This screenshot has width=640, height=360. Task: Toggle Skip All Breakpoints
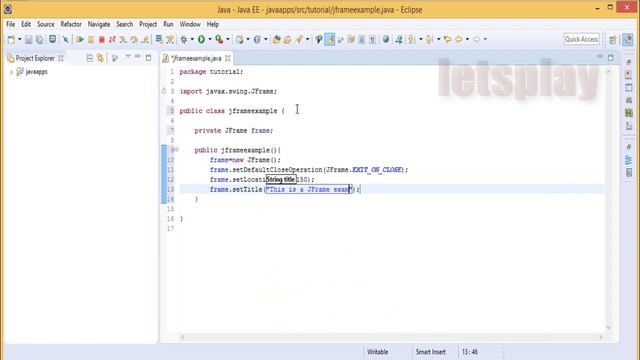click(x=65, y=40)
